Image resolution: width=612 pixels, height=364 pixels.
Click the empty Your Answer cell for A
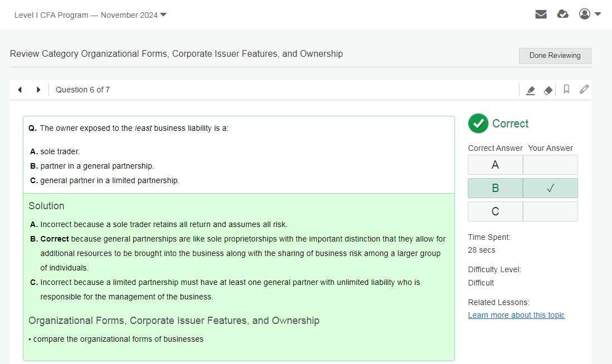point(550,165)
